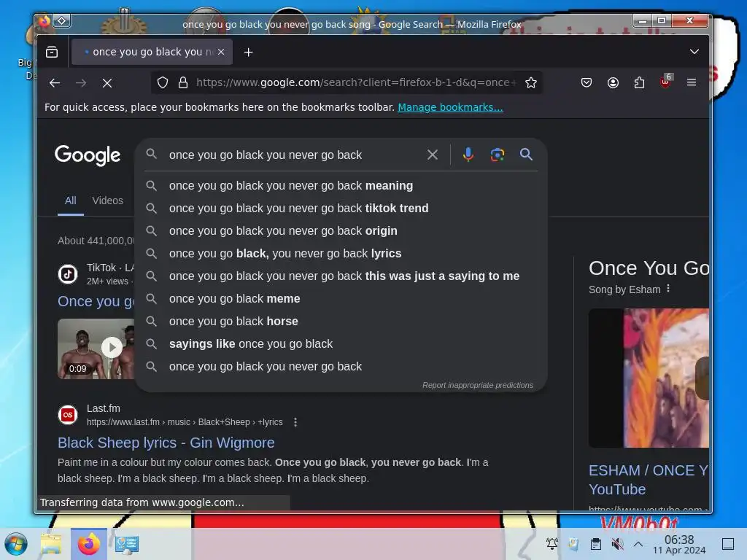Screen dimensions: 747x560
Task: Click the show desktop button
Action: click(727, 544)
